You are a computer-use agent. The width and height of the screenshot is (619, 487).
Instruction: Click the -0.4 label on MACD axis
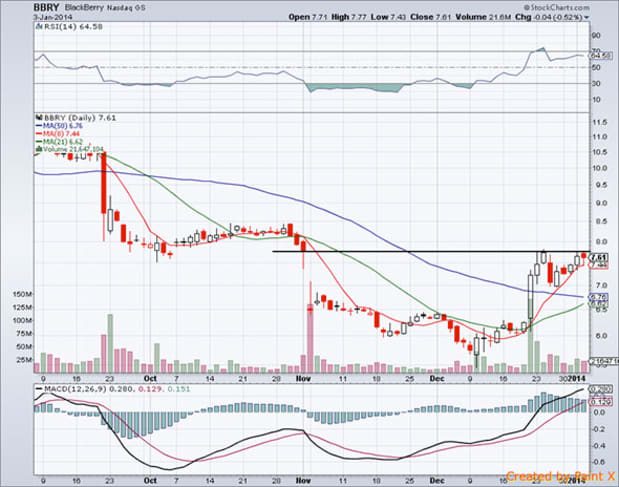[x=599, y=446]
